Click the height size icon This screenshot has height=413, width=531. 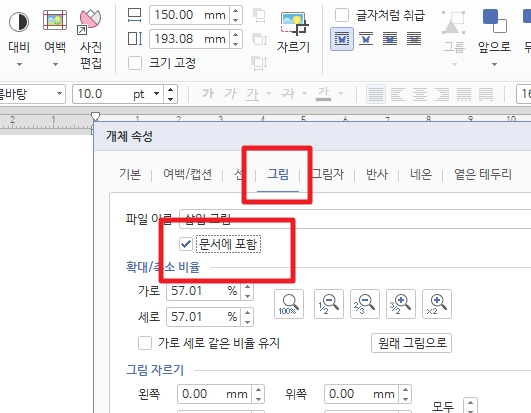(x=134, y=39)
